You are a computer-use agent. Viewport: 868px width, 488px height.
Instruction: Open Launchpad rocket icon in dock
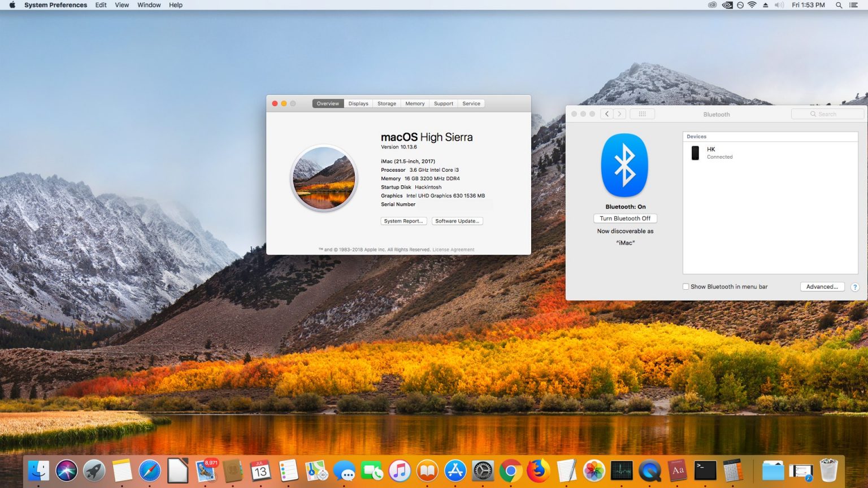pos(94,470)
